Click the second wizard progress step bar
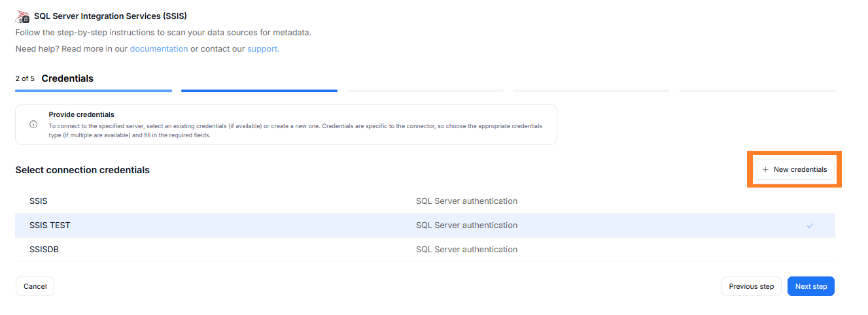868x315 pixels. coord(259,91)
